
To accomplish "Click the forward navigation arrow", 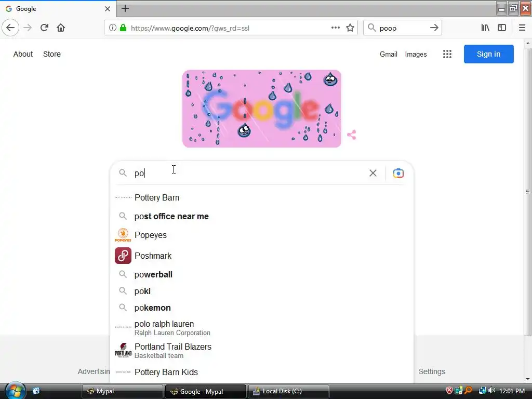I will coord(28,28).
